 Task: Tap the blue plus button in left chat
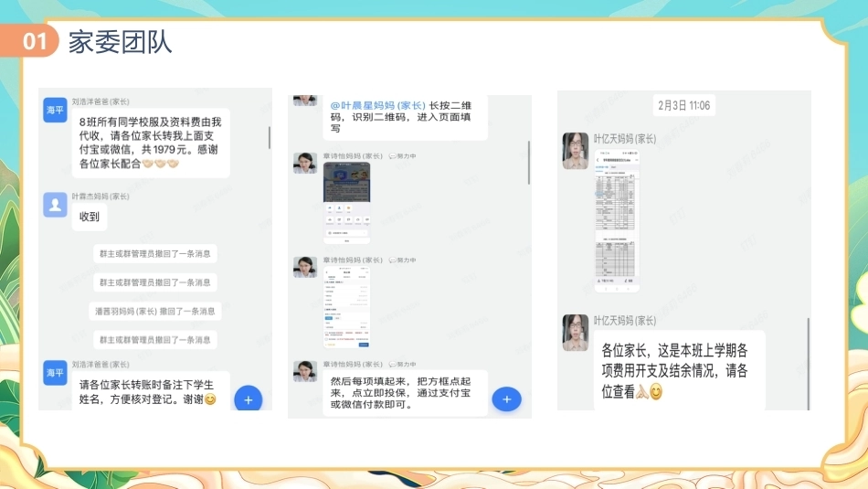tap(248, 399)
